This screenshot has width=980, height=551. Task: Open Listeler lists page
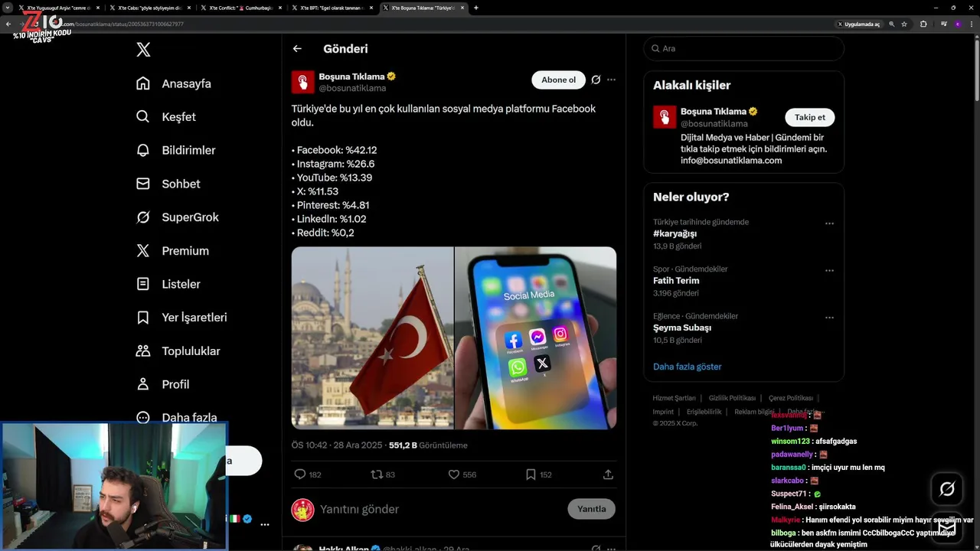pos(168,284)
